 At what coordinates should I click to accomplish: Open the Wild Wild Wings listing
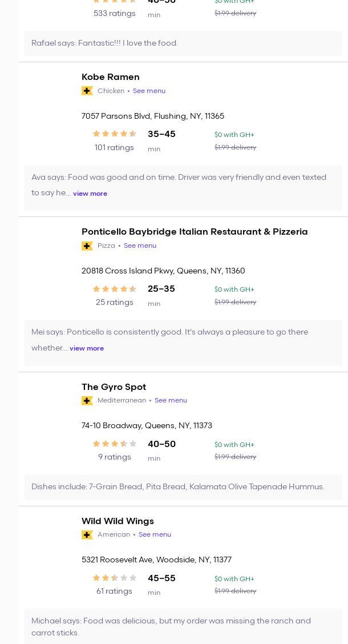pos(118,521)
